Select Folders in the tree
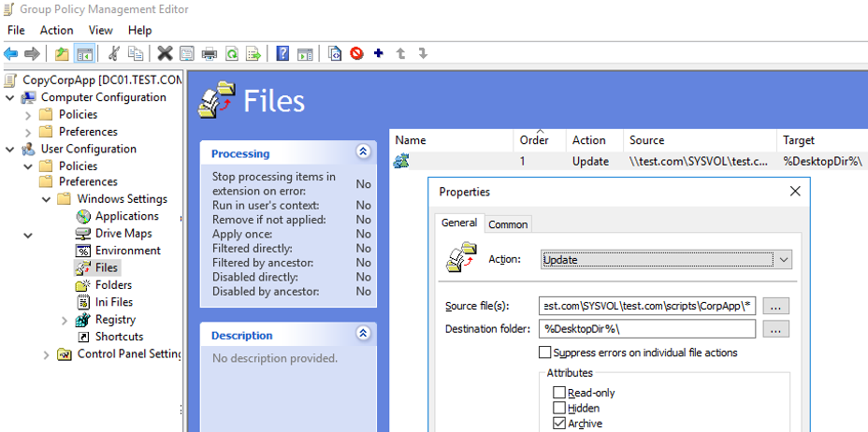868x432 pixels. pos(113,285)
